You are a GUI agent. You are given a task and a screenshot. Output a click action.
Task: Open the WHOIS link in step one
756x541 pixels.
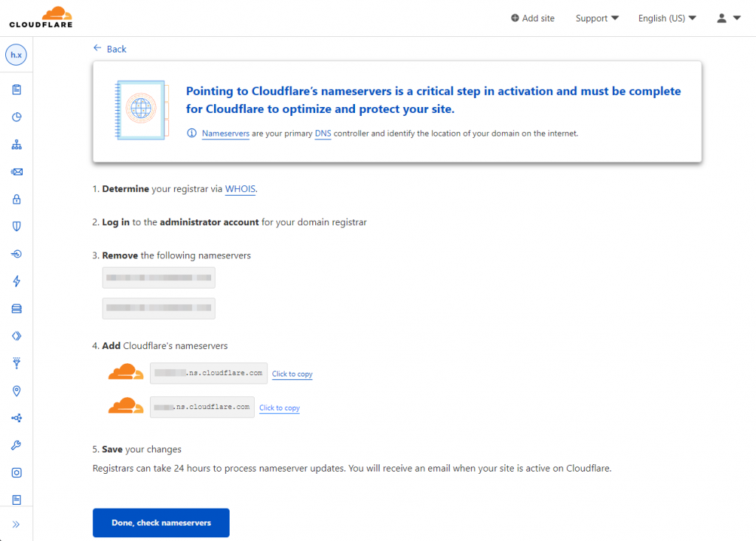(240, 189)
